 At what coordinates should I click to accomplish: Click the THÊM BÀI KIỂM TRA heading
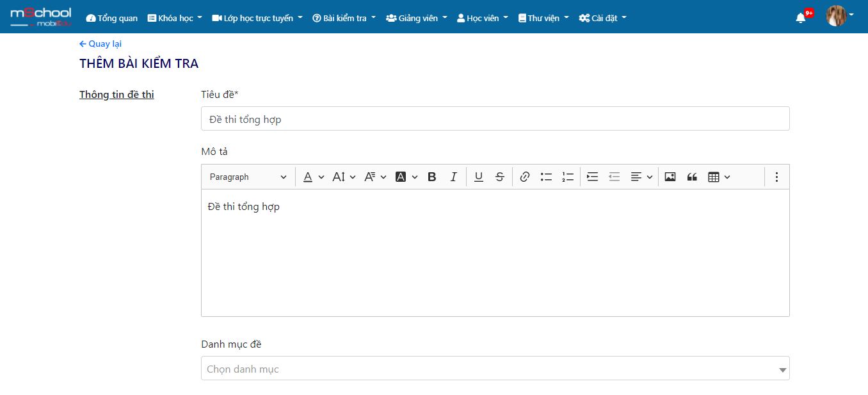coord(139,63)
